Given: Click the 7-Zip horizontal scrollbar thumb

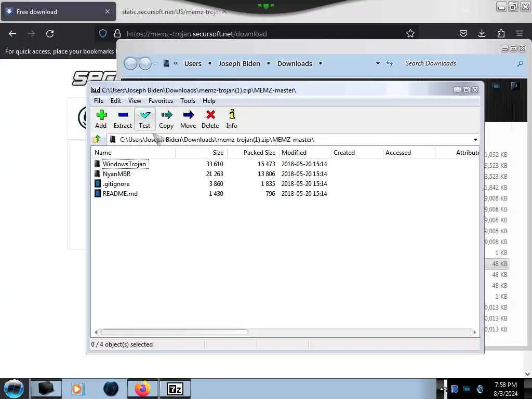Looking at the screenshot, I should tap(174, 332).
